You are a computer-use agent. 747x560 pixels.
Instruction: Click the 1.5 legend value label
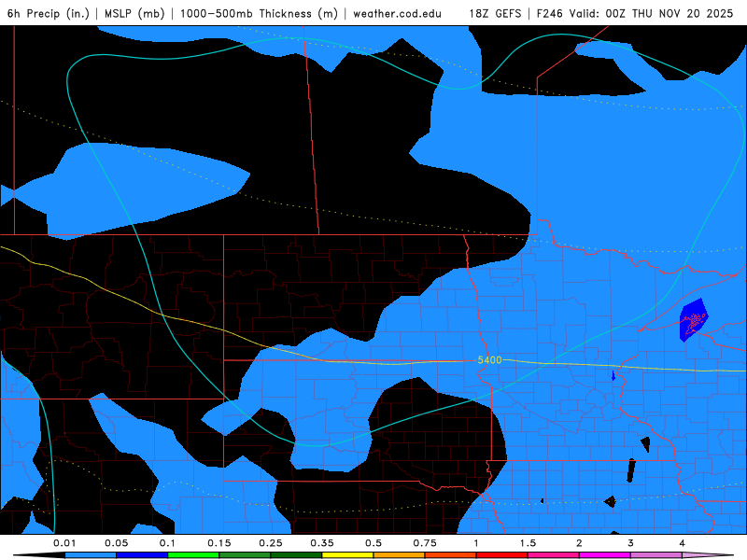(x=528, y=543)
